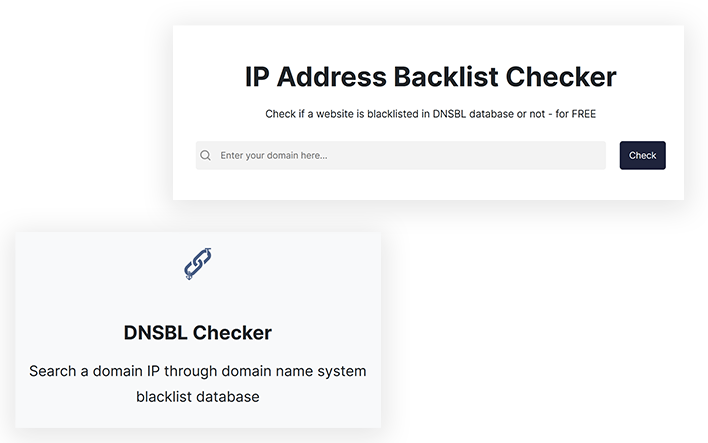Click the word 'Checker' in card heading
Image resolution: width=708 pixels, height=443 pixels.
pos(232,333)
